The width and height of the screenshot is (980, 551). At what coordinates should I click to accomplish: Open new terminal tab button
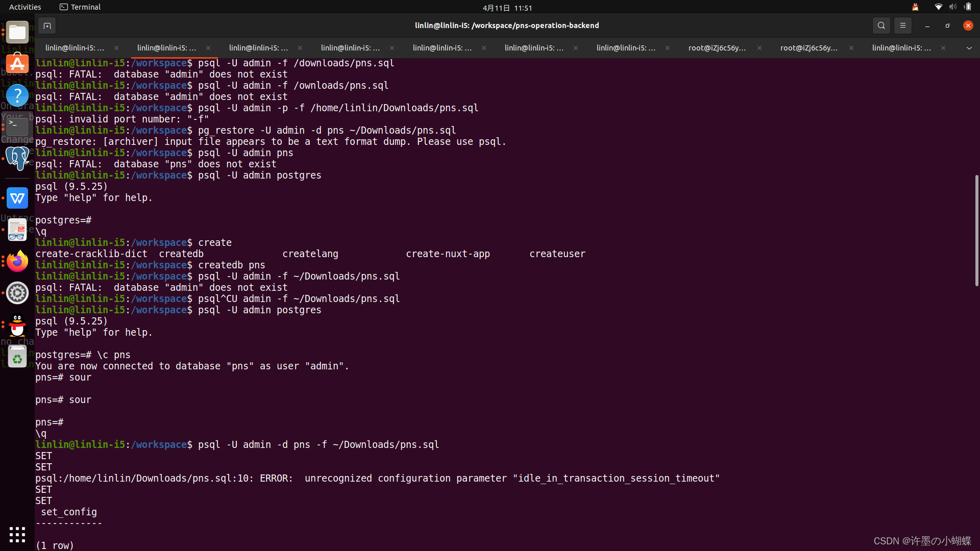point(47,26)
